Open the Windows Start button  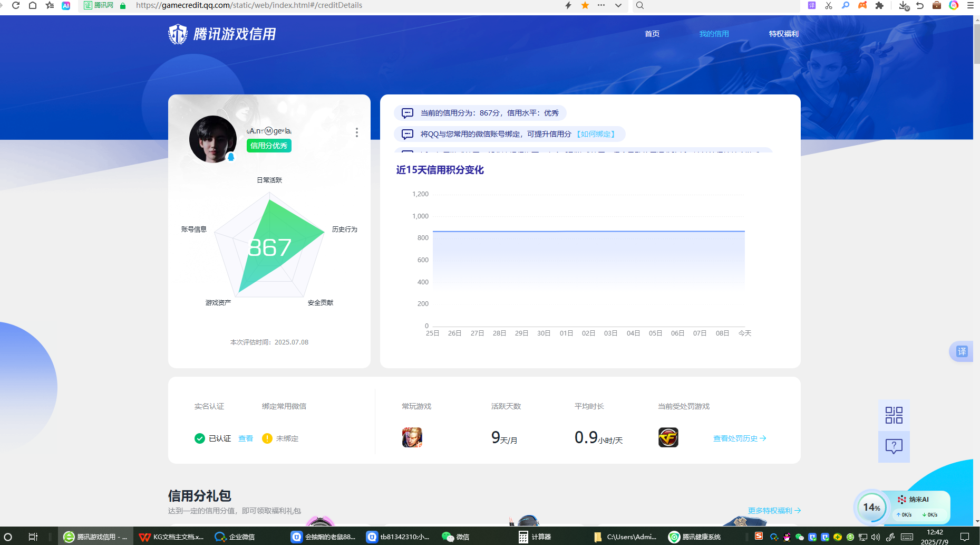(8, 537)
